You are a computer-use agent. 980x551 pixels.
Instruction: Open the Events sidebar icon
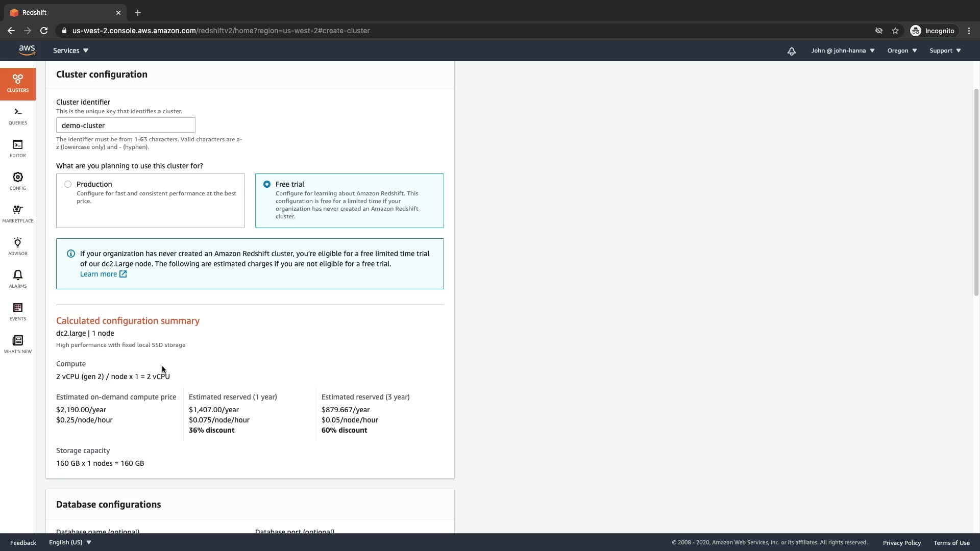tap(18, 312)
